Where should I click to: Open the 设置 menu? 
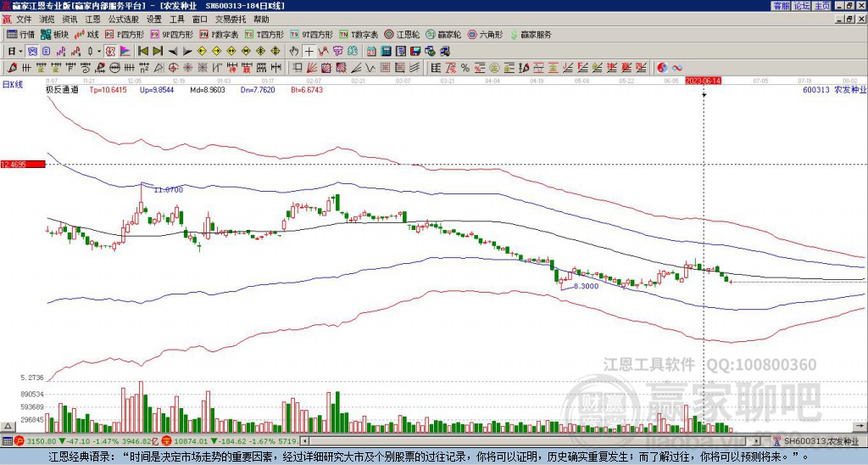[154, 20]
